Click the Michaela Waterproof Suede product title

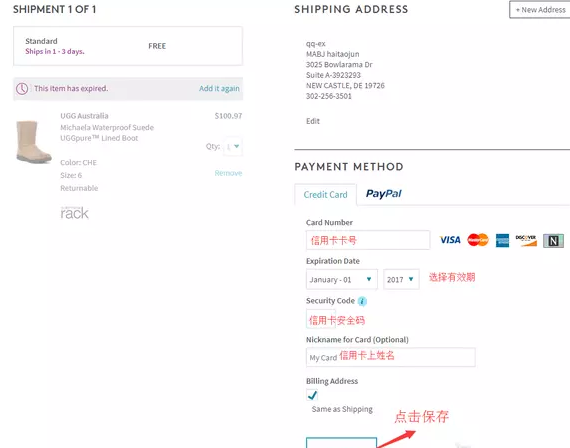pos(107,133)
